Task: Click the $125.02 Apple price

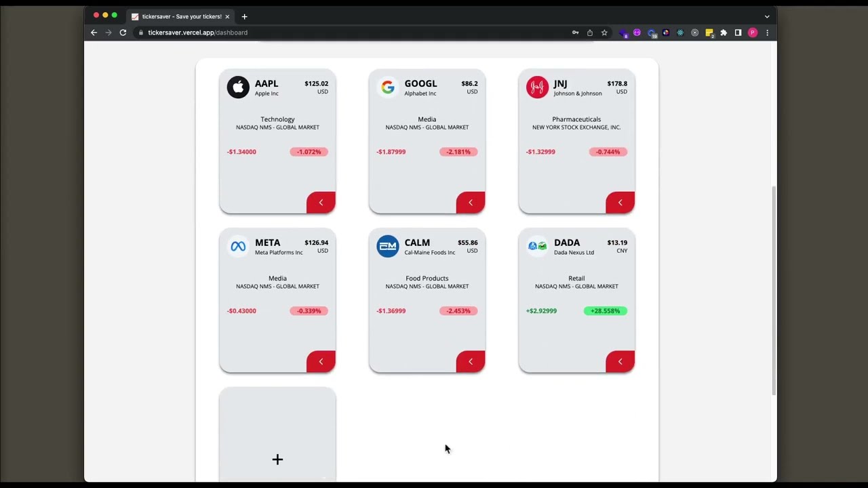Action: pyautogui.click(x=316, y=84)
